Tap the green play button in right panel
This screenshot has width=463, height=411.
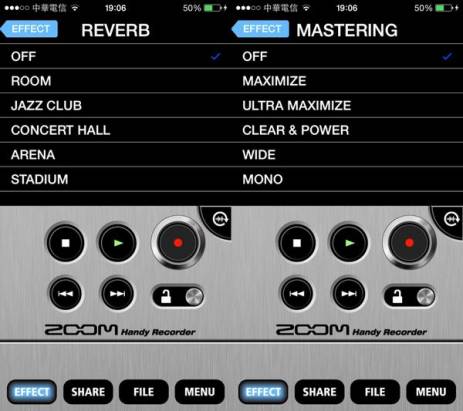tap(349, 243)
